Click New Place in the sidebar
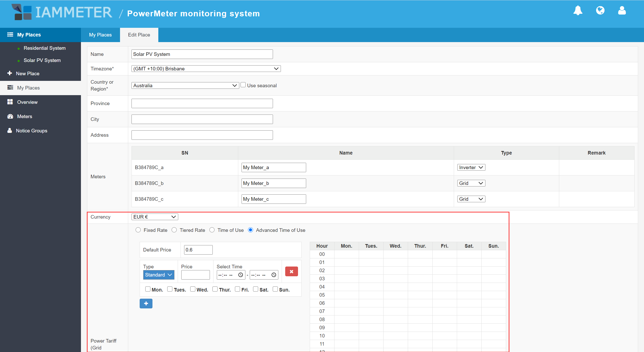This screenshot has height=352, width=644. (28, 73)
